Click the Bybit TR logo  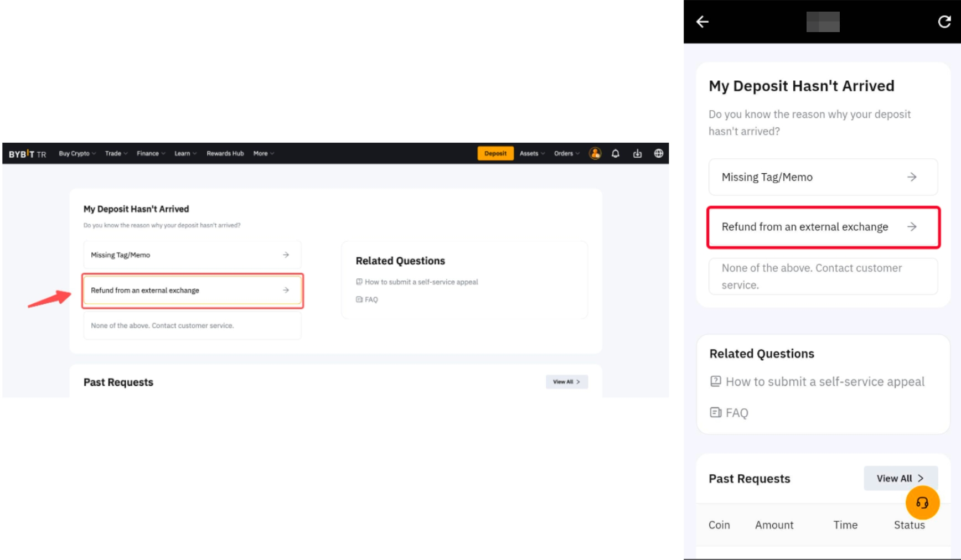[27, 154]
